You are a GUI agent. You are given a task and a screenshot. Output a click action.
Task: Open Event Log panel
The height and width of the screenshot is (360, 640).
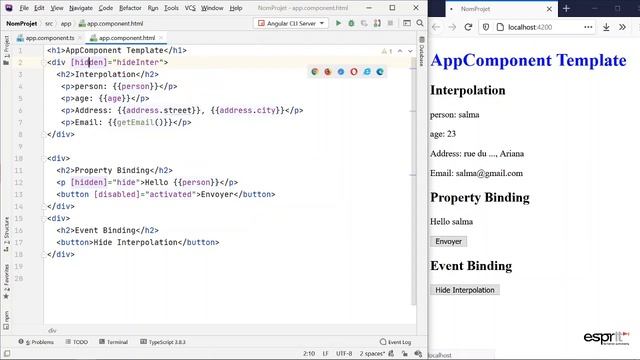(x=395, y=342)
